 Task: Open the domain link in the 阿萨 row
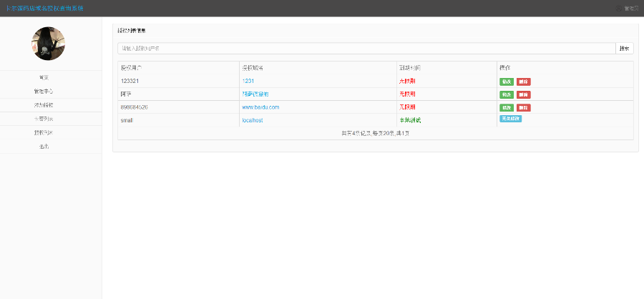point(255,94)
